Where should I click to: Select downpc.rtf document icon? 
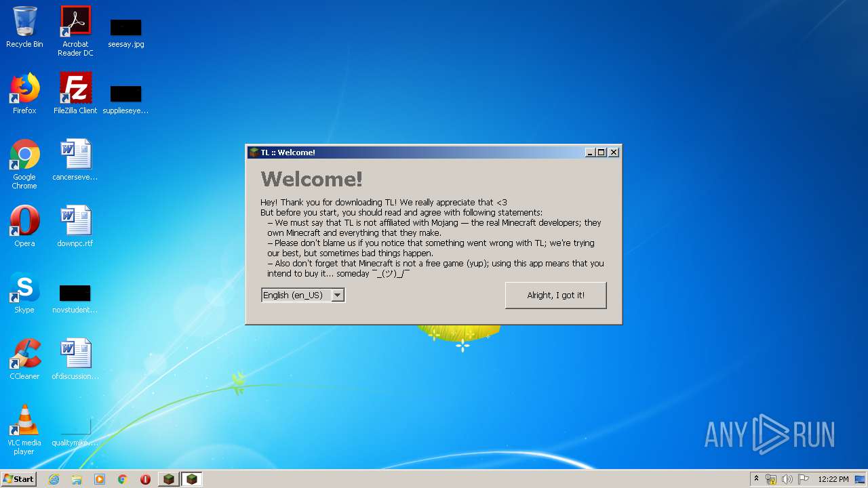75,226
